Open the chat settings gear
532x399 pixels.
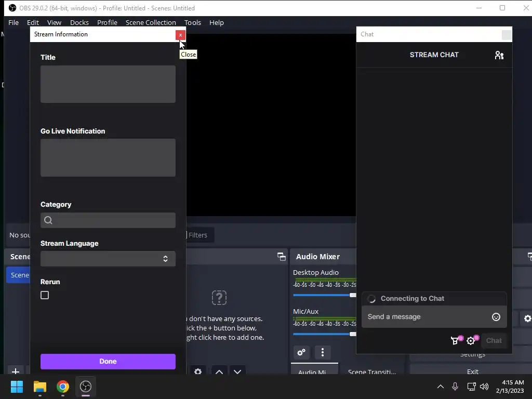click(x=472, y=340)
